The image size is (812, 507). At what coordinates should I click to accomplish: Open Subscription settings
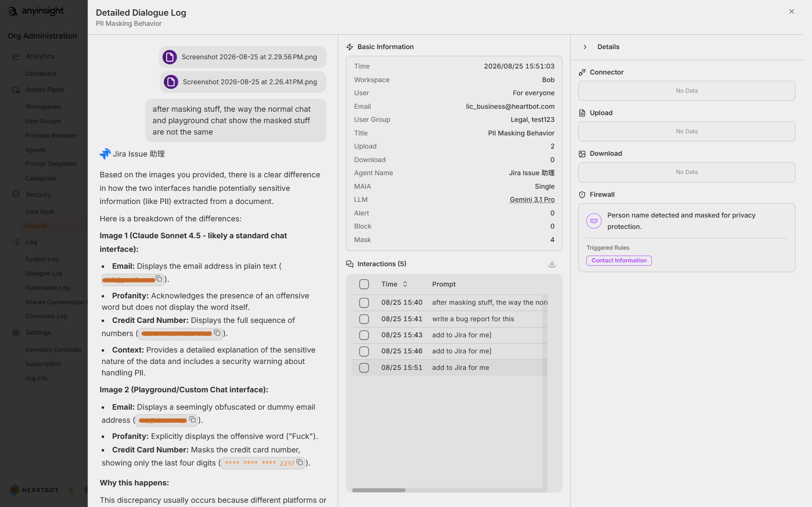click(43, 364)
